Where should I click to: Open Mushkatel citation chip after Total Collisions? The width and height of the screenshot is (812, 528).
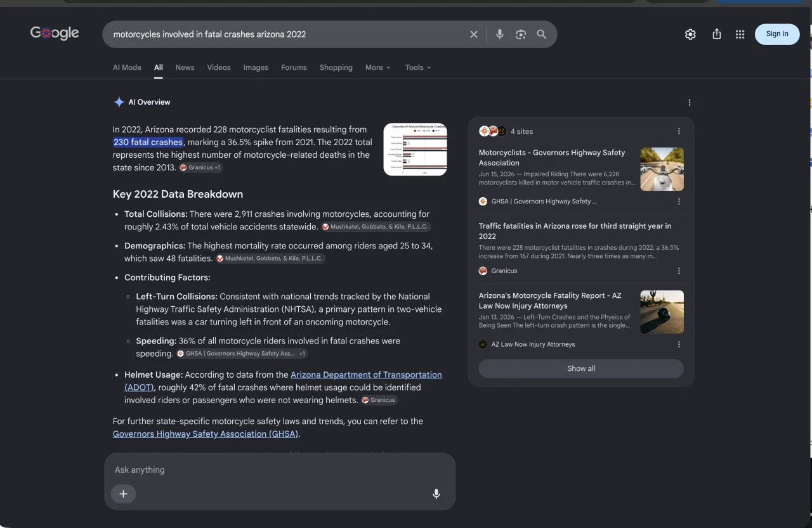coord(376,227)
